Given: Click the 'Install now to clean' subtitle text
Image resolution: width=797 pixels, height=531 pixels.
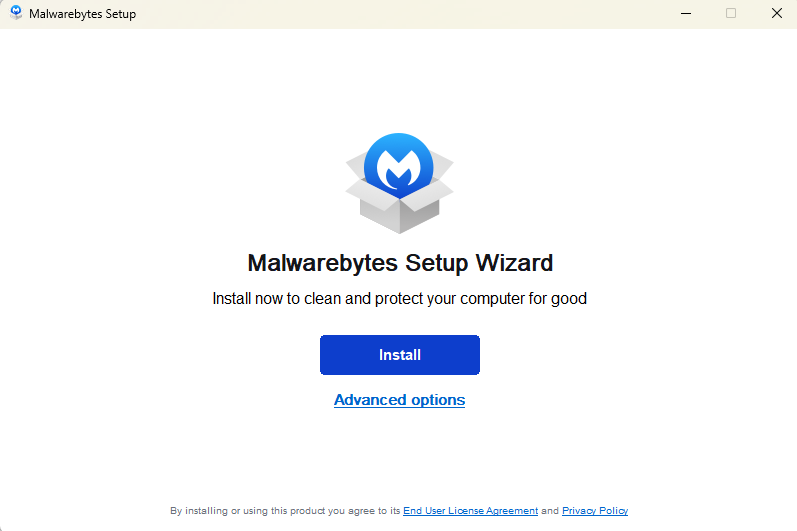Looking at the screenshot, I should [399, 299].
